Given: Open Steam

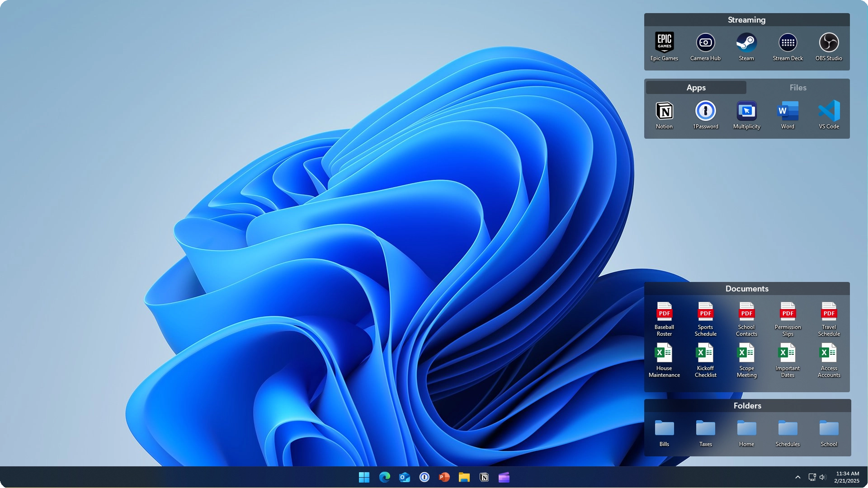Looking at the screenshot, I should [746, 43].
